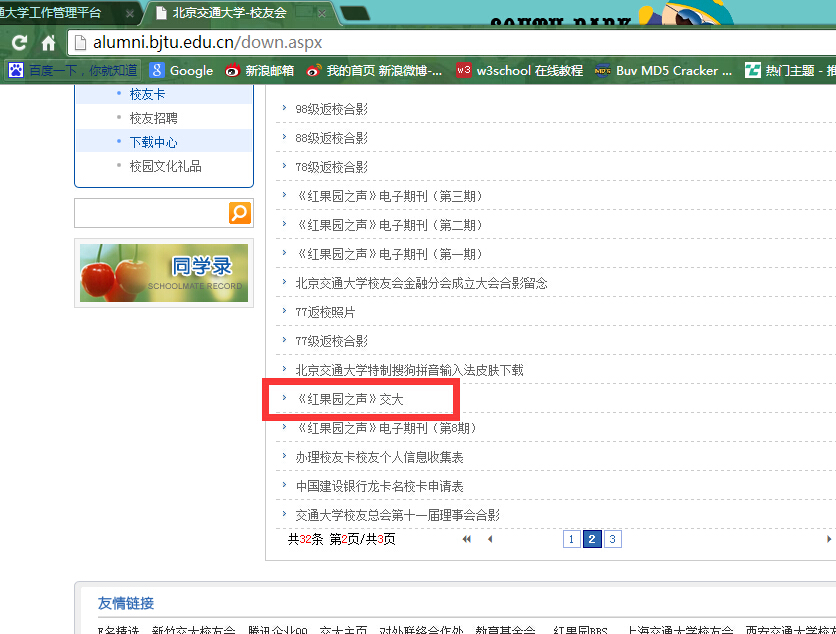
Task: Go to page 1
Action: pos(572,539)
